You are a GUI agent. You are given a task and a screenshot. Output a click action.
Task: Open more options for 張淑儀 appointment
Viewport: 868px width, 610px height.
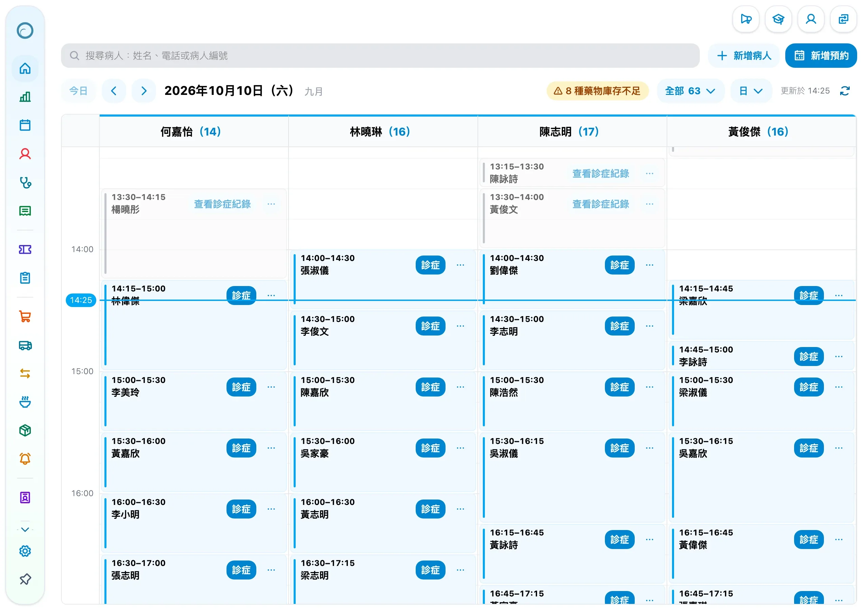(460, 265)
